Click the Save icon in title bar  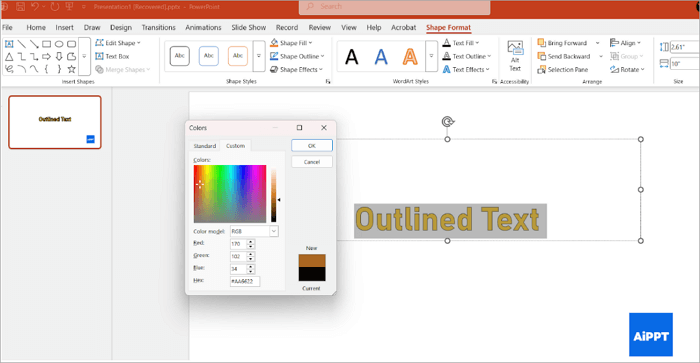click(x=20, y=7)
